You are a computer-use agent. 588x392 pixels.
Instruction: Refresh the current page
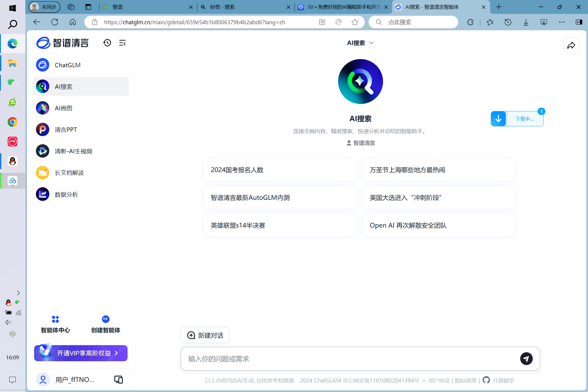point(55,22)
